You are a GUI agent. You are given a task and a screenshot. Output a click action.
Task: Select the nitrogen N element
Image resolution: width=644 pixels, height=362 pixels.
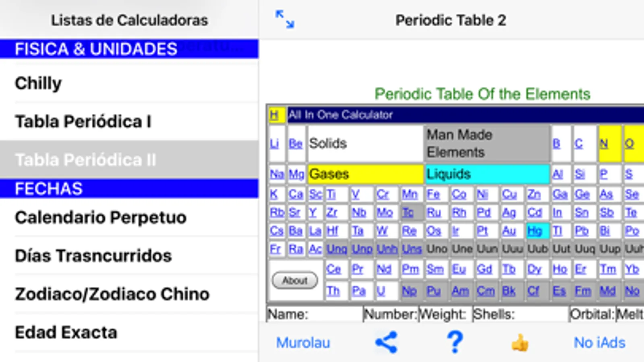tap(604, 144)
